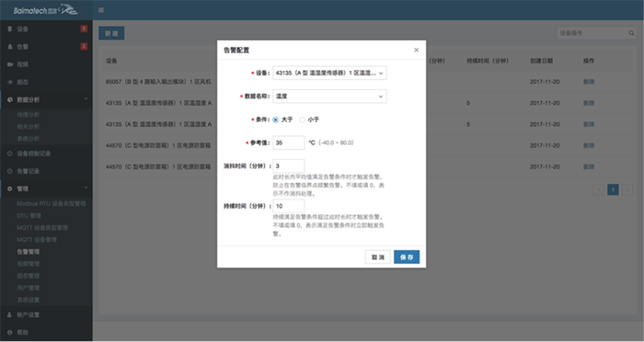The image size is (644, 342).
Task: Click the 持续时间 (分钟) column header
Action: coord(488,61)
